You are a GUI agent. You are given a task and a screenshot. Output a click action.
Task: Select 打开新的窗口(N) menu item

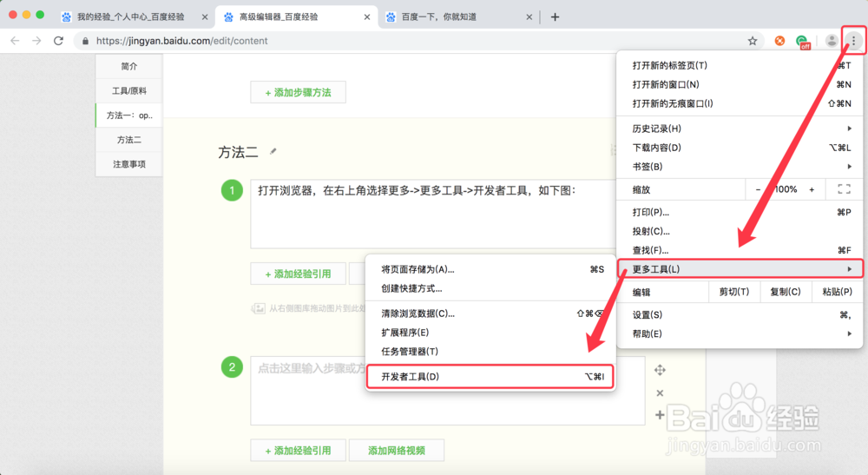click(x=739, y=84)
